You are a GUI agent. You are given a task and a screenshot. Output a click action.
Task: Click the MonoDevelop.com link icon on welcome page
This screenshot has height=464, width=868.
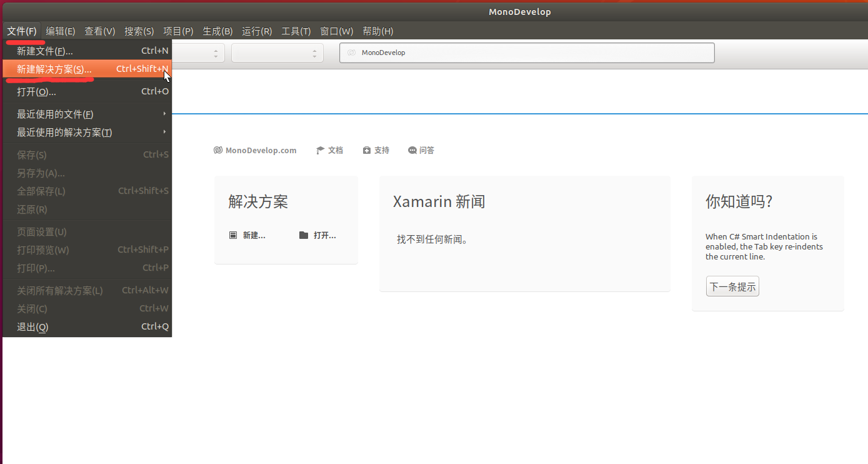[x=218, y=150]
